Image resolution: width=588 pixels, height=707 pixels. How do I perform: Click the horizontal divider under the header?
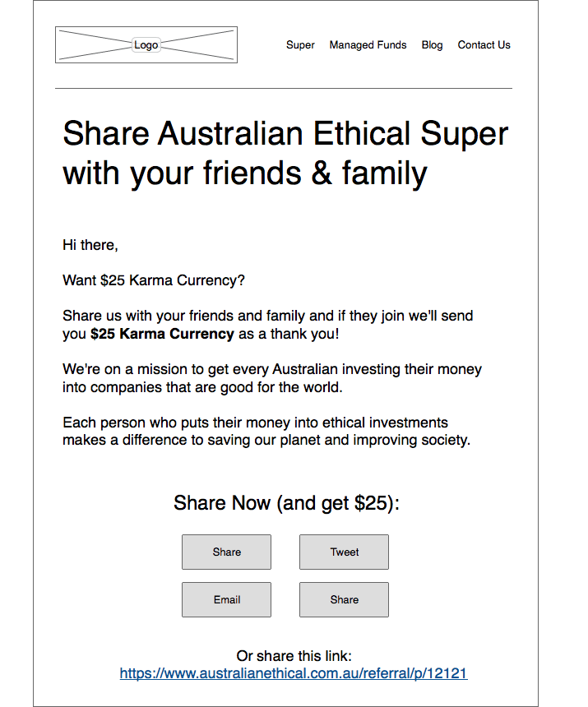click(284, 89)
